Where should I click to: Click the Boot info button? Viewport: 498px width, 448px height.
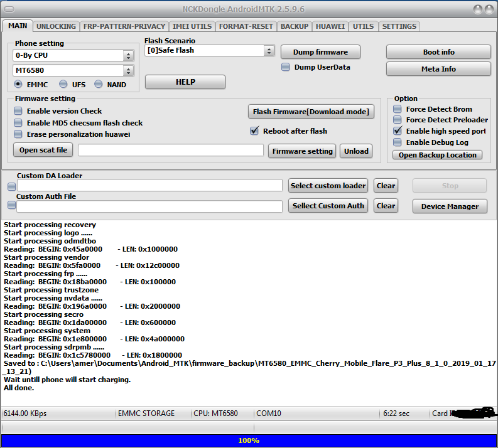tap(438, 52)
